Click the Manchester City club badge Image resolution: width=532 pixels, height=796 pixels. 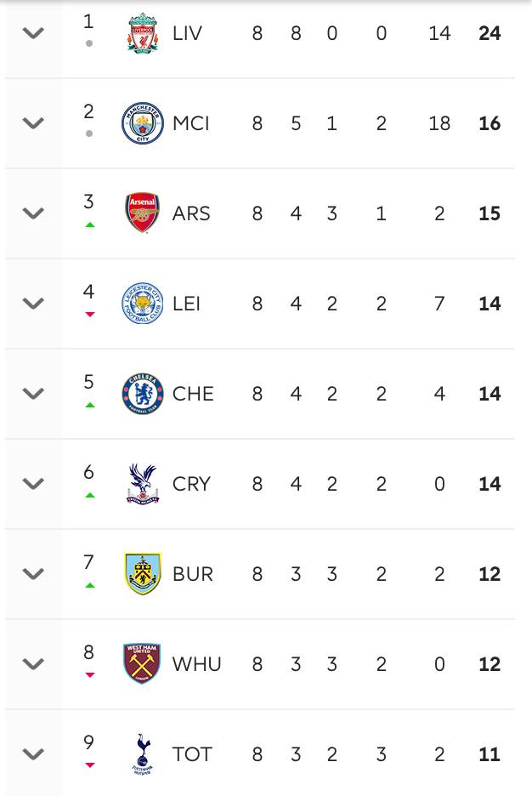(x=142, y=124)
